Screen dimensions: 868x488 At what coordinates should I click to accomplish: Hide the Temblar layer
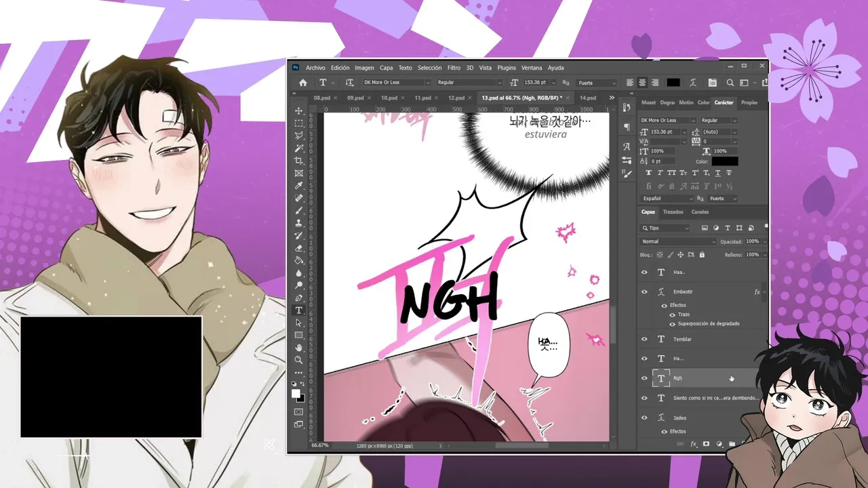644,339
